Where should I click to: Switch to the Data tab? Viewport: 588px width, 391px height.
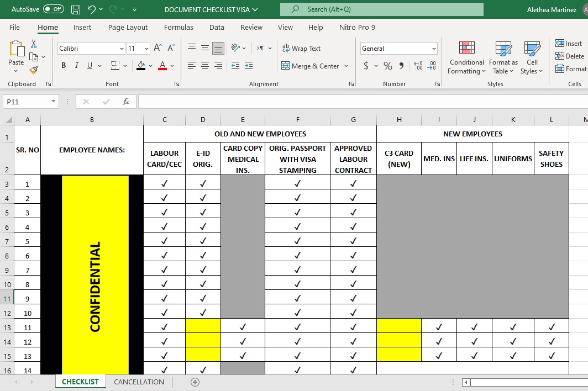[217, 28]
